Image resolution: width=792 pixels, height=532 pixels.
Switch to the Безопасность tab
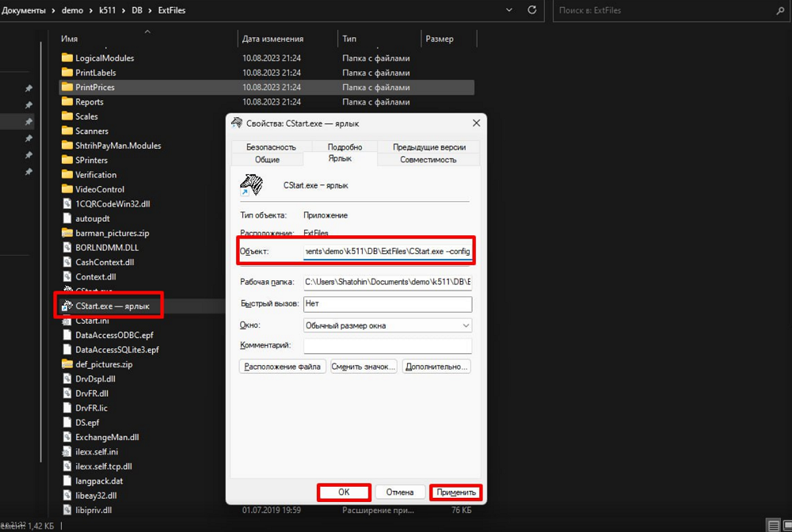[271, 147]
